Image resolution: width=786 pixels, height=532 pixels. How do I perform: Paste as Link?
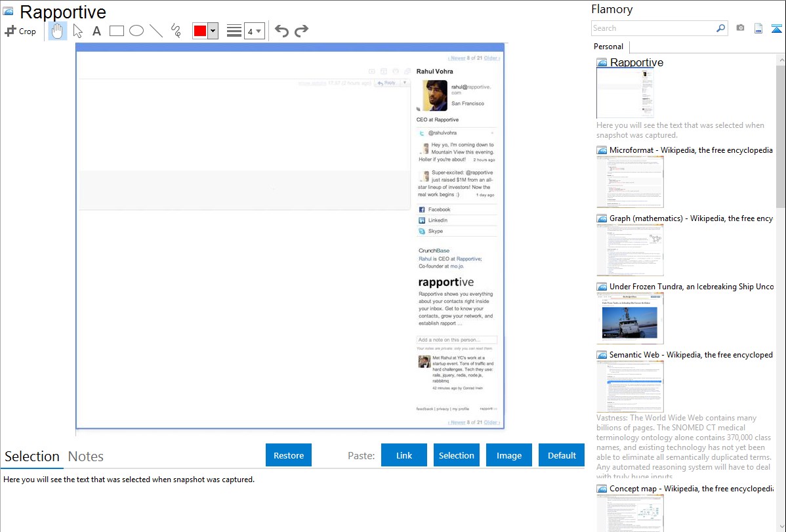[404, 455]
